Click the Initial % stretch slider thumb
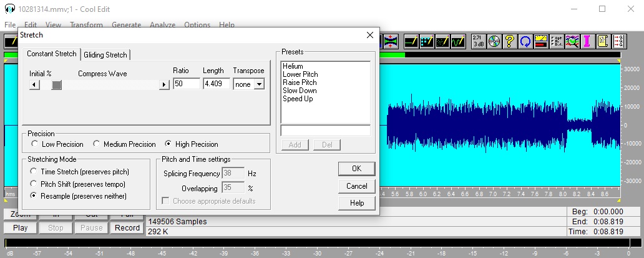Viewport: 644px width, 258px height. click(57, 84)
